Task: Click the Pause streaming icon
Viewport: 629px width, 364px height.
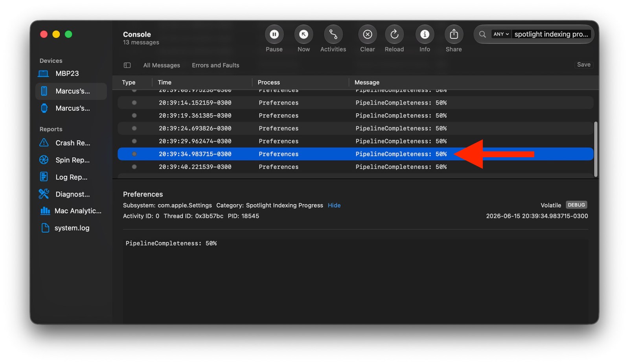Action: coord(274,35)
